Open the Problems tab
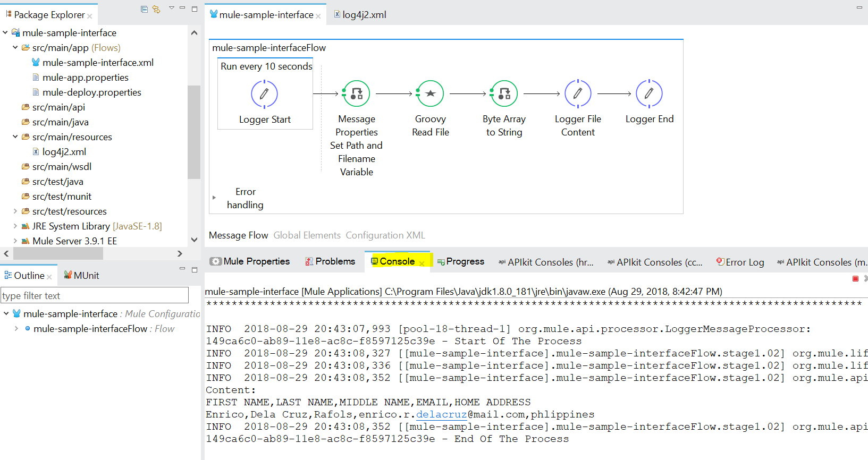 coord(330,261)
